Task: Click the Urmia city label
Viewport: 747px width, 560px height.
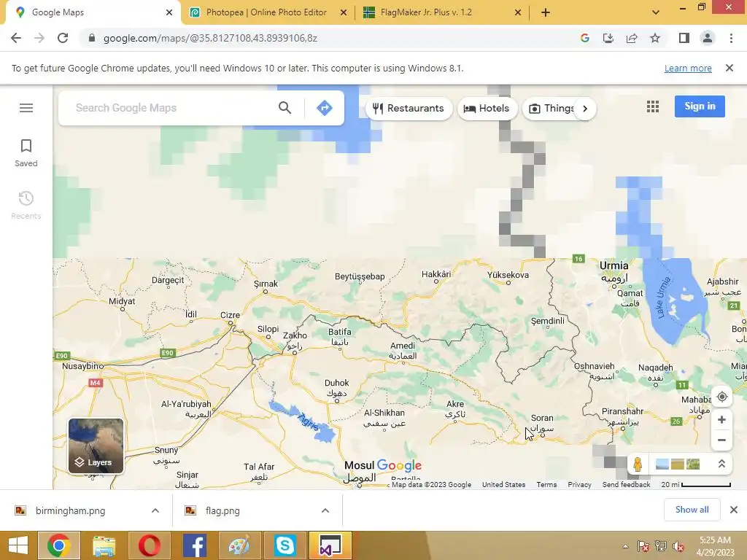Action: tap(614, 271)
